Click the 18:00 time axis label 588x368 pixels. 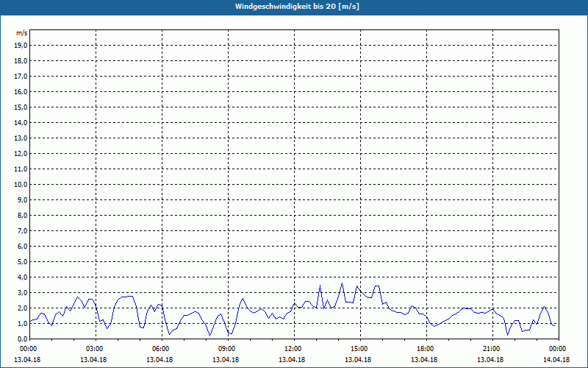(427, 349)
